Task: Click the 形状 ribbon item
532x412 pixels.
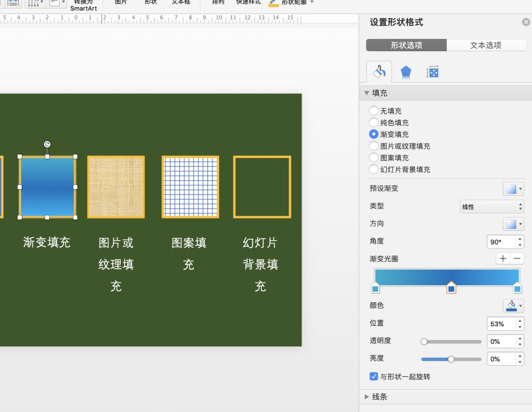Action: (x=151, y=2)
